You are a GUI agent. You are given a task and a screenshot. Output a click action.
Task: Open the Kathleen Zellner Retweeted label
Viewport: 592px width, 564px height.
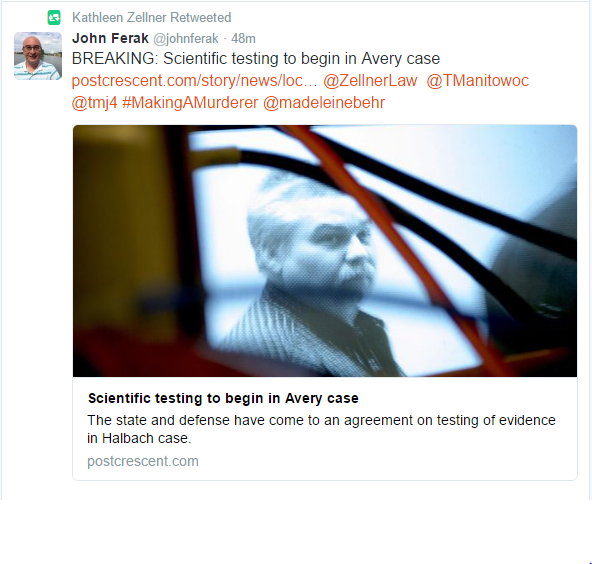tap(151, 17)
